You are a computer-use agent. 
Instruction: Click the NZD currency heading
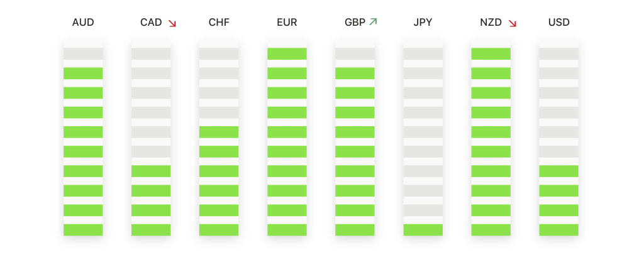[x=491, y=23]
